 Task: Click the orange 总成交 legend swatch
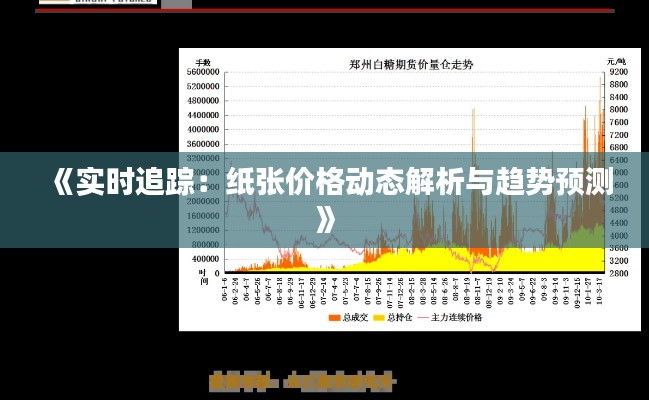(334, 317)
